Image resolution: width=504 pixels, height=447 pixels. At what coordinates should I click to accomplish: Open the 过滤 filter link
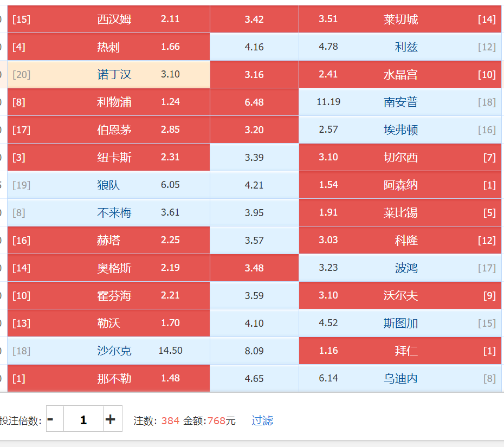[262, 420]
